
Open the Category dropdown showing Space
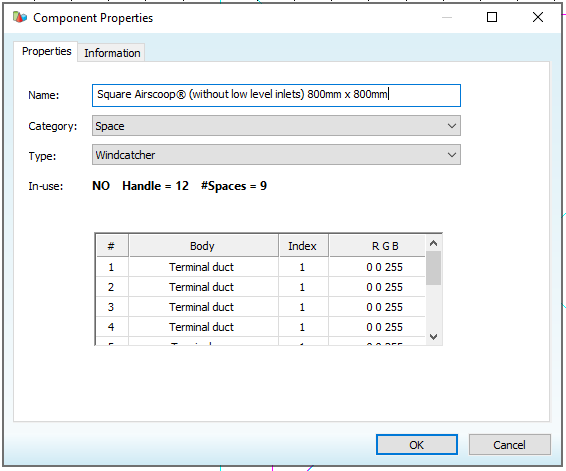[276, 126]
